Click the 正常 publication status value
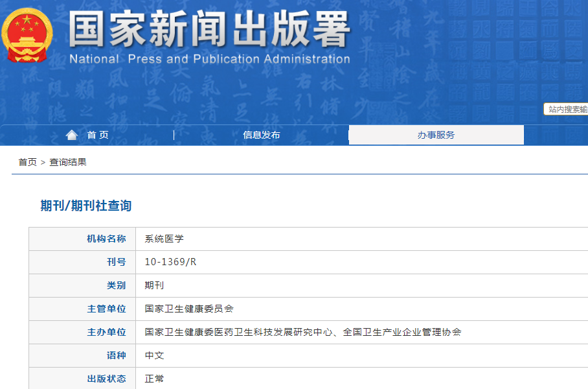Image resolution: width=588 pixels, height=389 pixels. pyautogui.click(x=154, y=379)
